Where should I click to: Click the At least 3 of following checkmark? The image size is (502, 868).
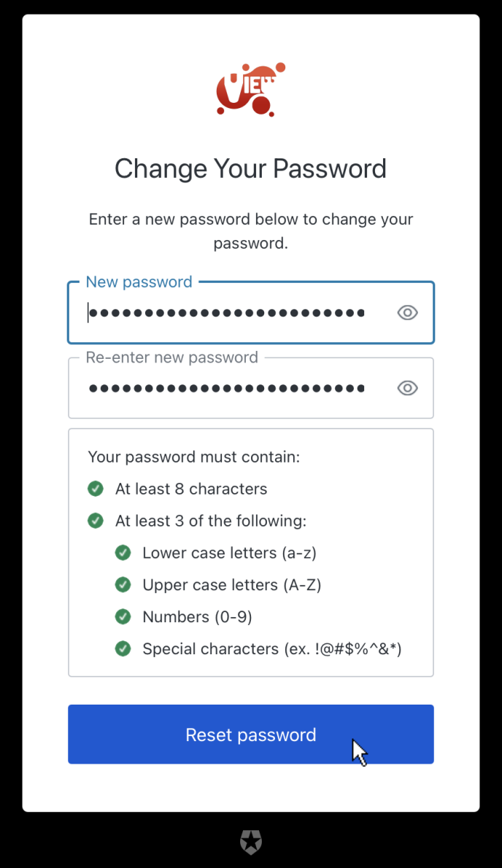96,521
